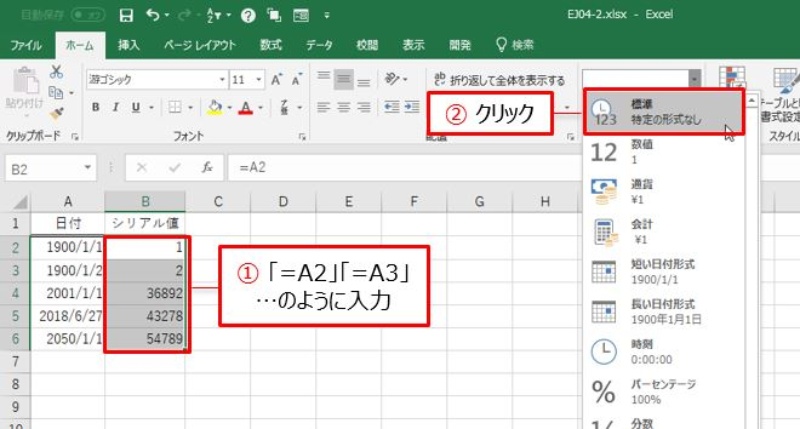Switch to the 数式 (Formulas) tab
Image resolution: width=800 pixels, height=429 pixels.
coord(270,45)
